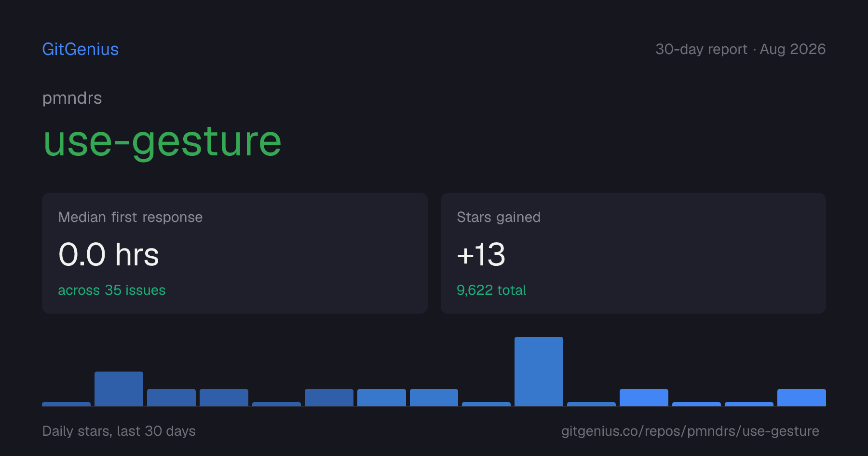Click the 30-day report Aug 2026 label
Screen dimensions: 868x456
pos(740,49)
